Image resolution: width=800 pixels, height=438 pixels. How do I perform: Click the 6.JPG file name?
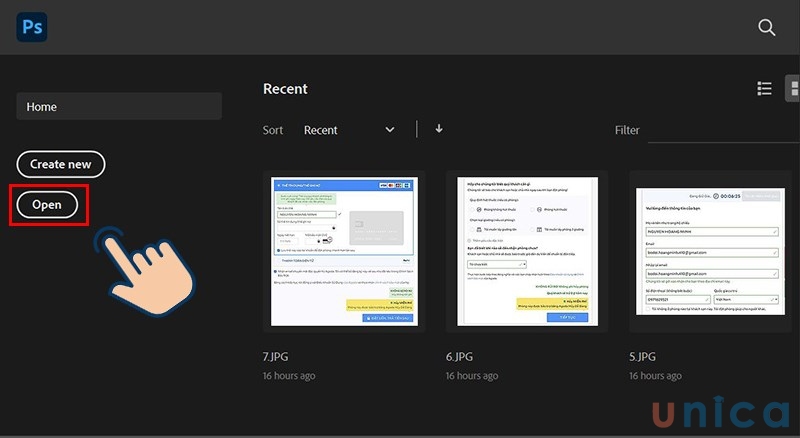pyautogui.click(x=459, y=357)
